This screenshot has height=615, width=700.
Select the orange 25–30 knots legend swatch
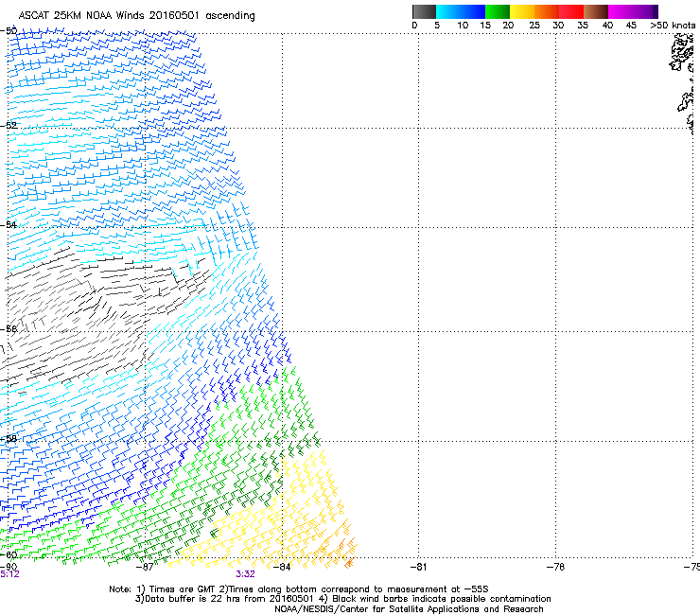point(547,11)
